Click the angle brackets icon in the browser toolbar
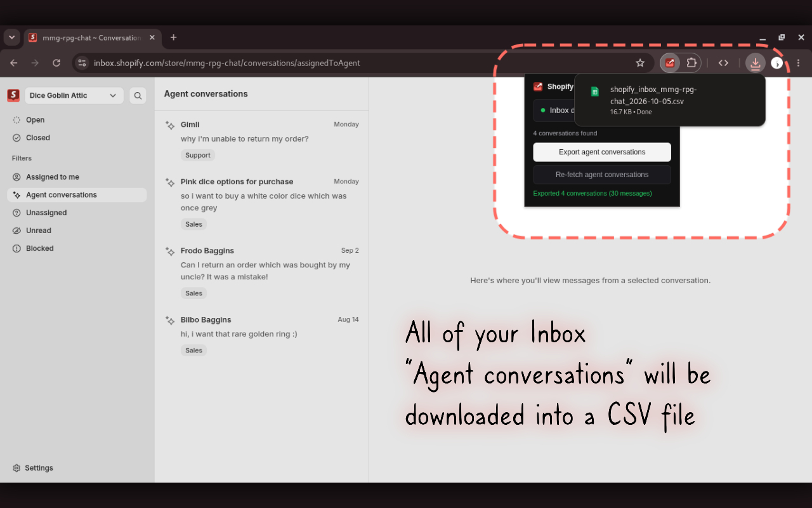The height and width of the screenshot is (508, 812). [x=723, y=63]
